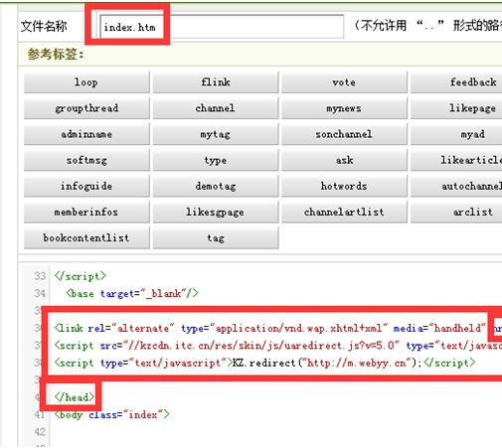Insert the adminname tag

[86, 134]
